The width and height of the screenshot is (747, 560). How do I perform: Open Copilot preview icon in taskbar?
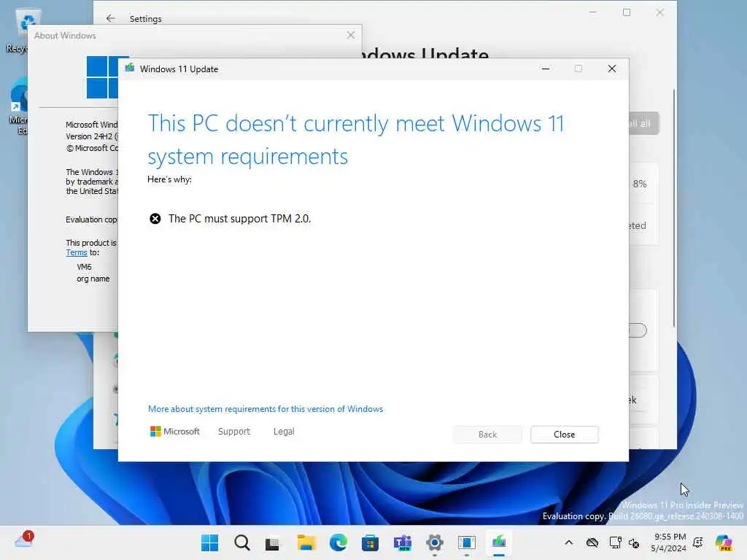click(x=724, y=542)
